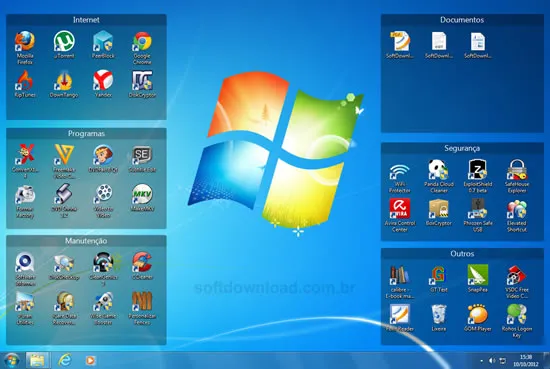Viewport: 550px width, 369px height.
Task: Launch the GT Text shortcut
Action: point(439,275)
